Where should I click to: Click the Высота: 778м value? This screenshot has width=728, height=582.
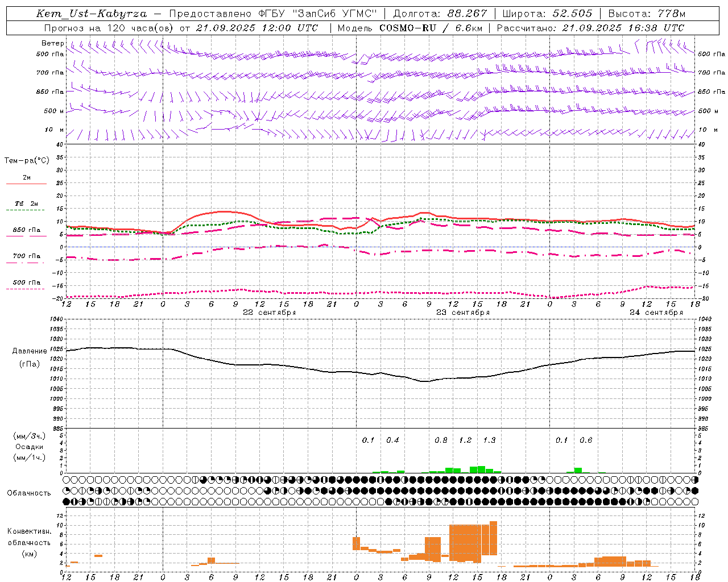647,14
